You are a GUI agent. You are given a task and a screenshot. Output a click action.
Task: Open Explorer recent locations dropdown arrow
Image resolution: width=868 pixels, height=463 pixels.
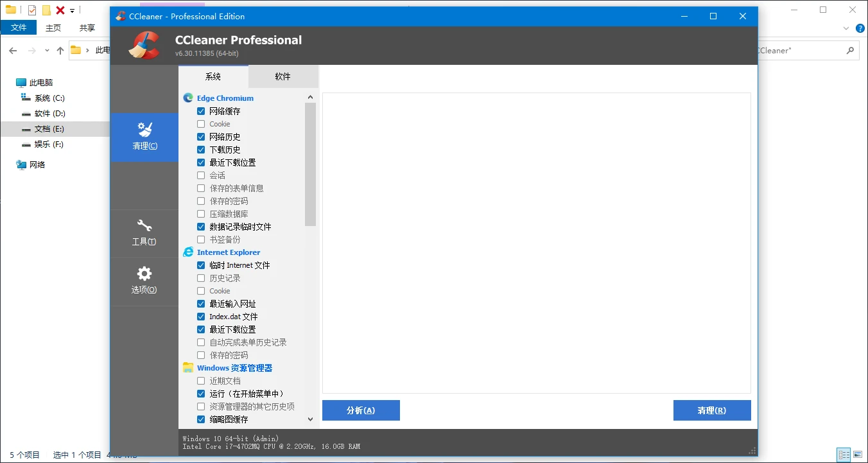(x=47, y=50)
